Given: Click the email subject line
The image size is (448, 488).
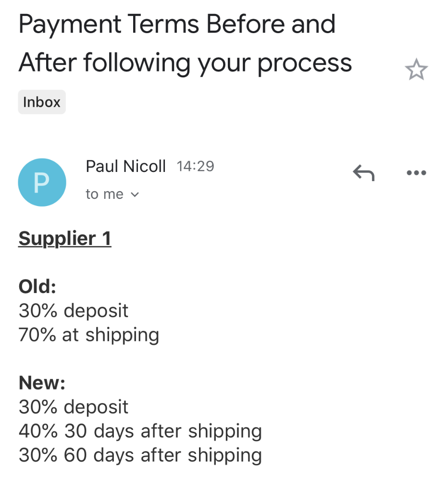Looking at the screenshot, I should coord(185,43).
